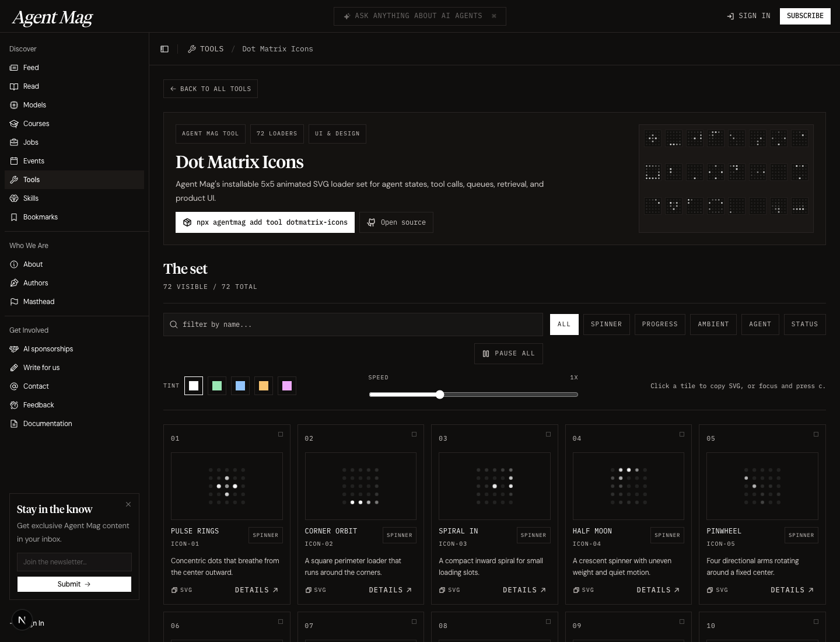Check the box on tile 05
840x642 pixels.
coord(816,434)
